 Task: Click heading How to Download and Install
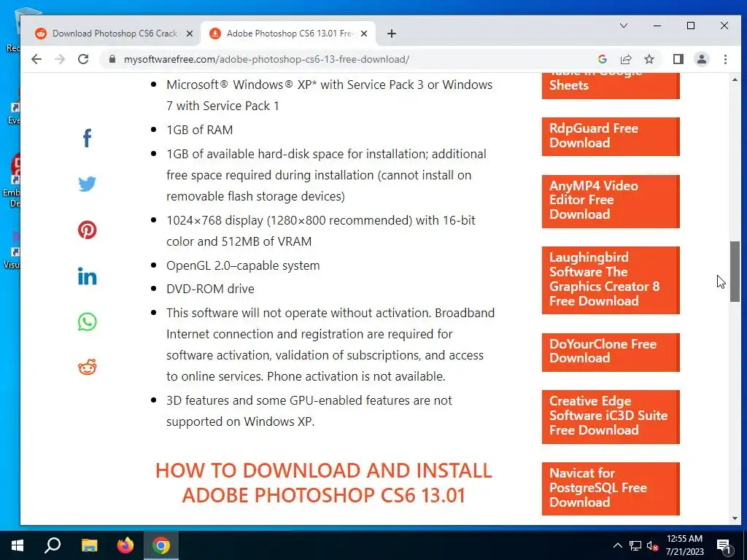[x=323, y=483]
